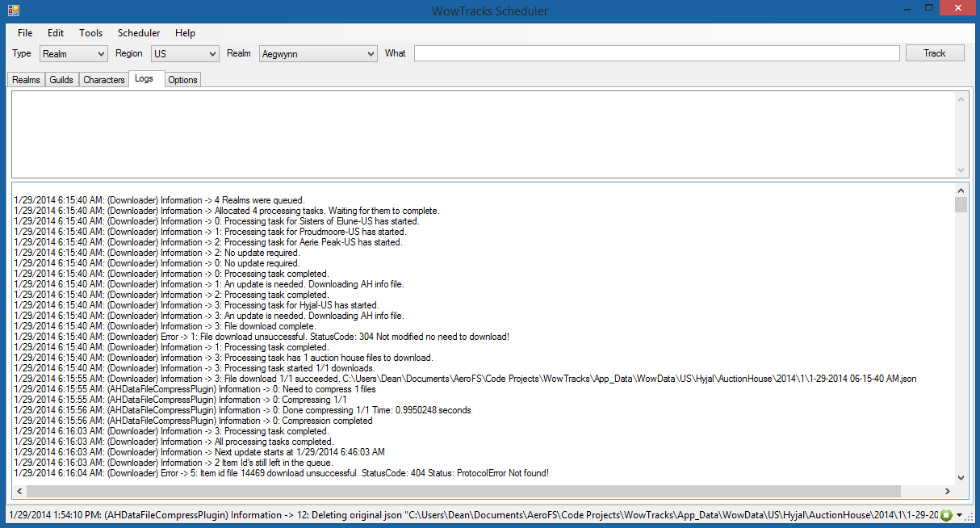Focus the What input field
Viewport: 980px width, 528px height.
click(656, 53)
